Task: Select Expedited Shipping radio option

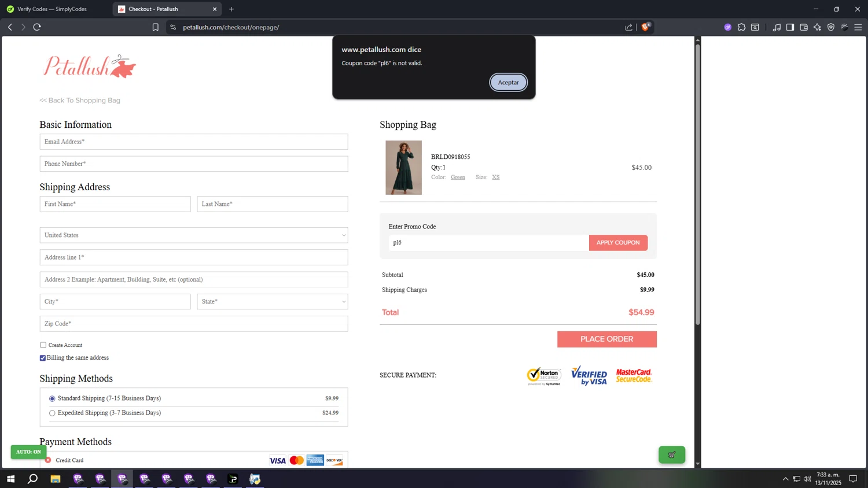Action: pyautogui.click(x=52, y=413)
